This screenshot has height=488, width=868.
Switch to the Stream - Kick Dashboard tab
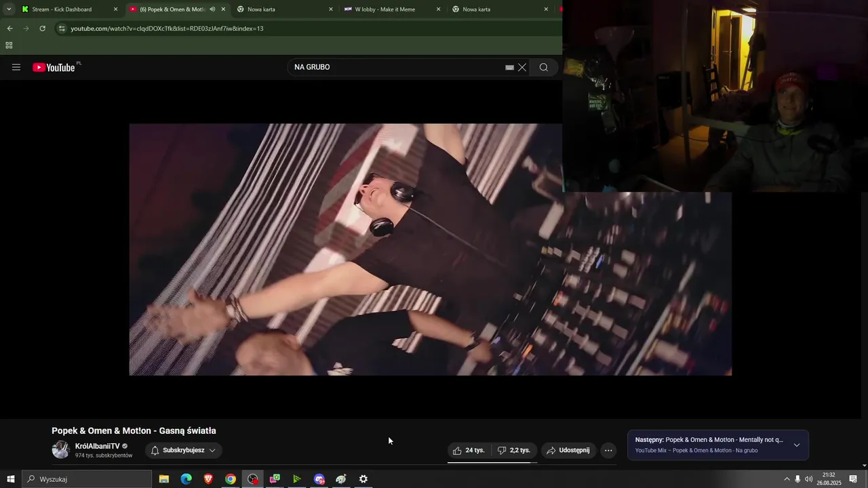(68, 9)
